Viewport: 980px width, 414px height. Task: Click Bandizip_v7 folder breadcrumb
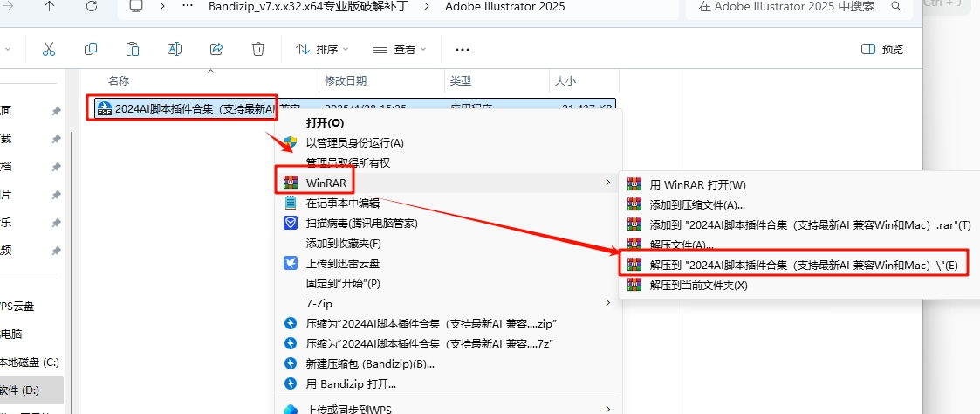308,7
